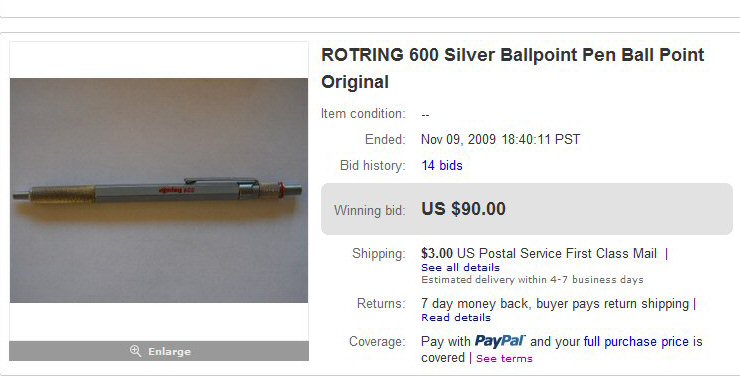Open the See terms coverage link
Viewport: 740px width, 379px height.
point(504,358)
